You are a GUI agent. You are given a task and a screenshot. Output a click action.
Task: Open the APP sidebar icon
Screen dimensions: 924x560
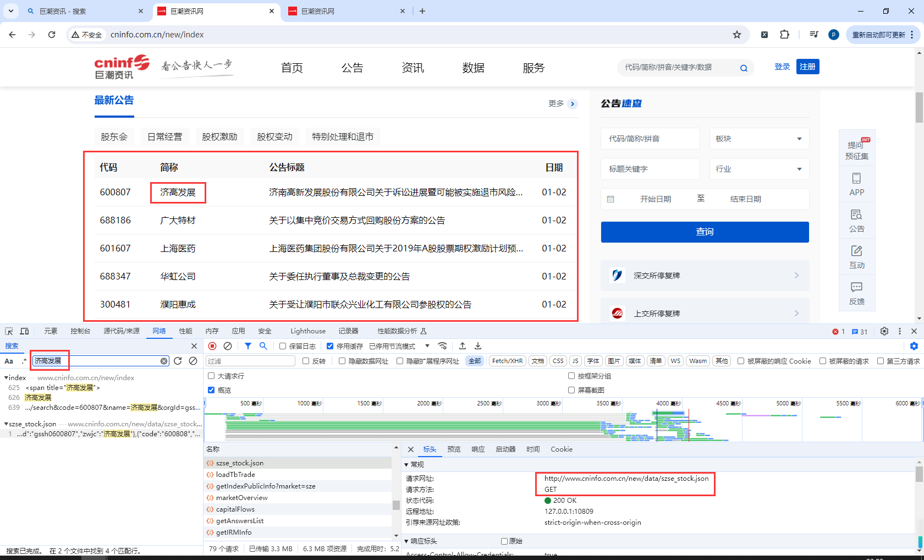click(x=856, y=184)
